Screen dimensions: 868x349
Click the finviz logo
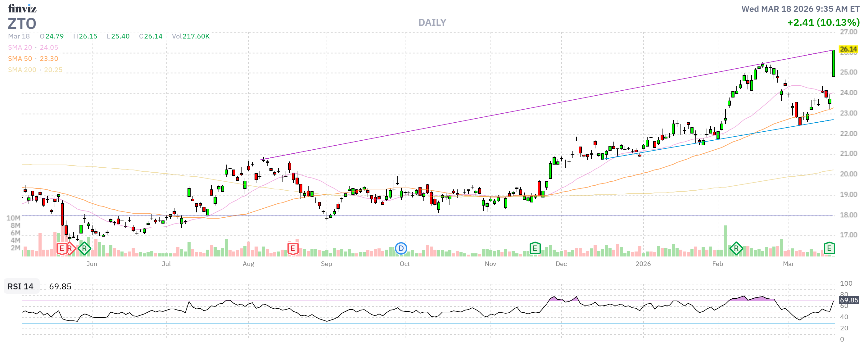22,8
